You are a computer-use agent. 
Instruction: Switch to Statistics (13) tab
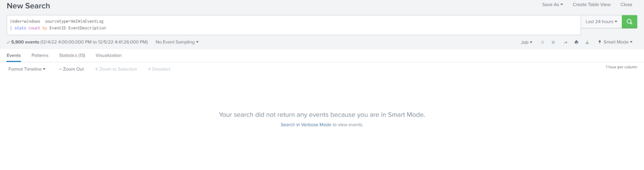coord(72,55)
